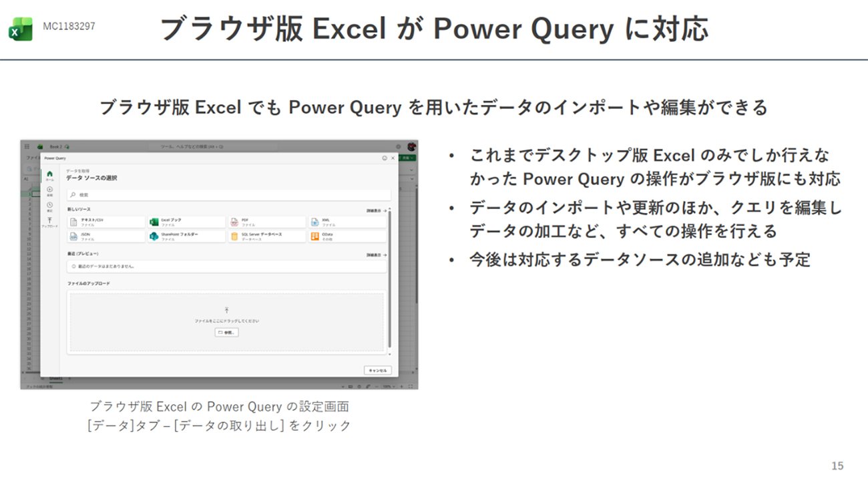Click the Power Query dialog vertical scrollbar
The height and width of the screenshot is (489, 868).
click(390, 279)
